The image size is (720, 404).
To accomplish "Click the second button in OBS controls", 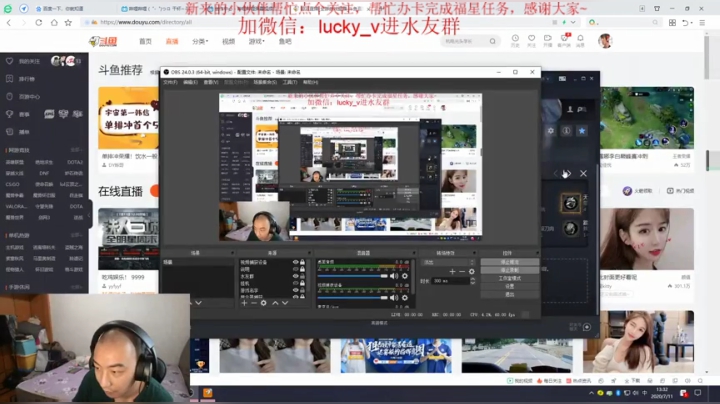I will [x=509, y=270].
